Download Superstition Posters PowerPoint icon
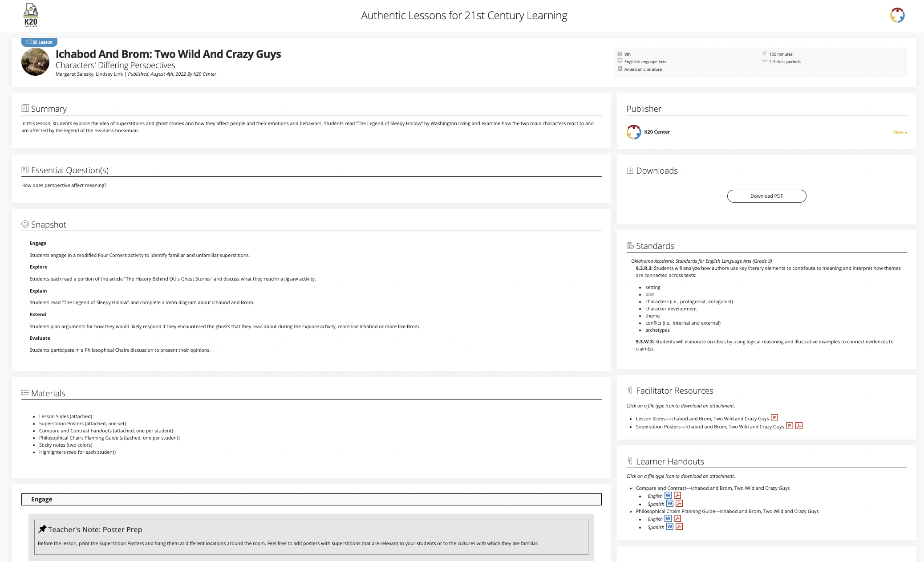The height and width of the screenshot is (562, 924). pos(789,426)
